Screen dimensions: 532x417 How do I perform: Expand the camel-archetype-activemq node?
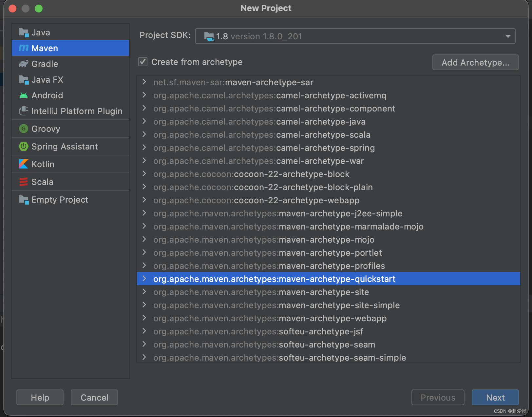pos(144,95)
